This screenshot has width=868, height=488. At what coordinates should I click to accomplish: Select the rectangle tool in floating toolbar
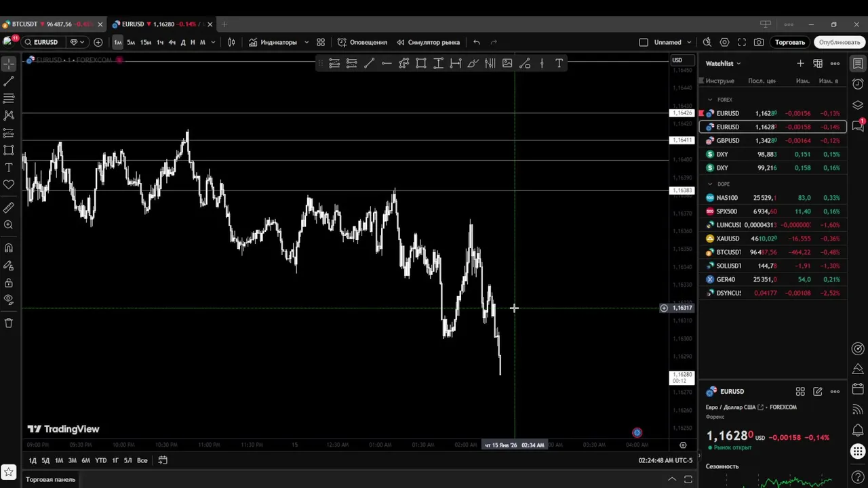pyautogui.click(x=421, y=63)
